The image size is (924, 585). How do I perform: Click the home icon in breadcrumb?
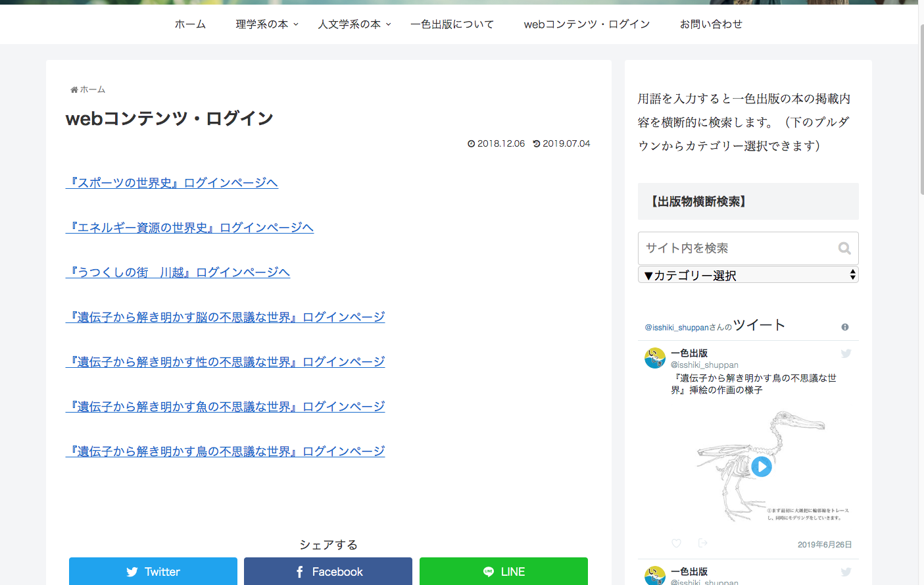[x=74, y=89]
